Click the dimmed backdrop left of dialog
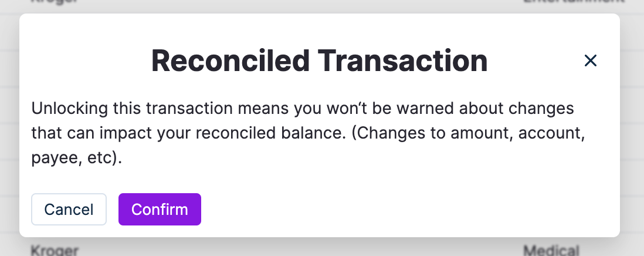Viewport: 644px width, 256px height. [9, 129]
